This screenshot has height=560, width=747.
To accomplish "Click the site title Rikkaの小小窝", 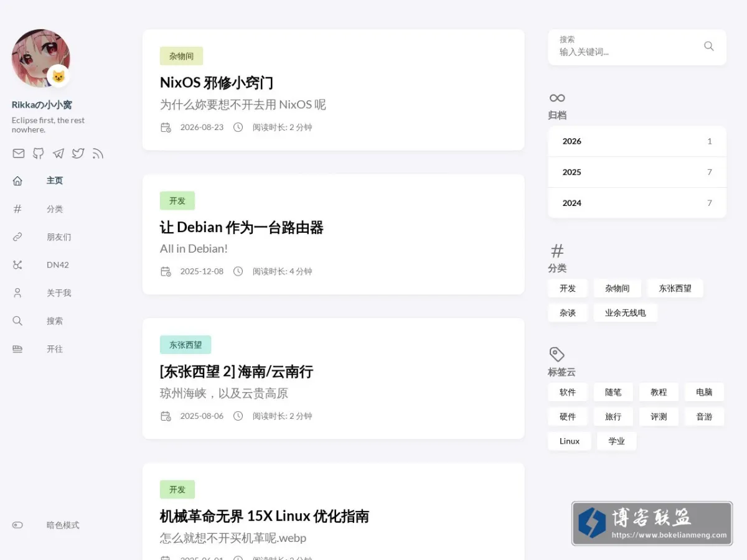I will click(x=42, y=105).
